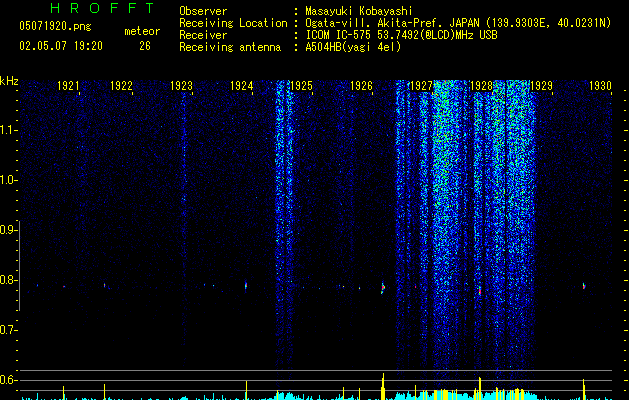Click the 1928 time marker
The height and width of the screenshot is (400, 629).
[481, 86]
